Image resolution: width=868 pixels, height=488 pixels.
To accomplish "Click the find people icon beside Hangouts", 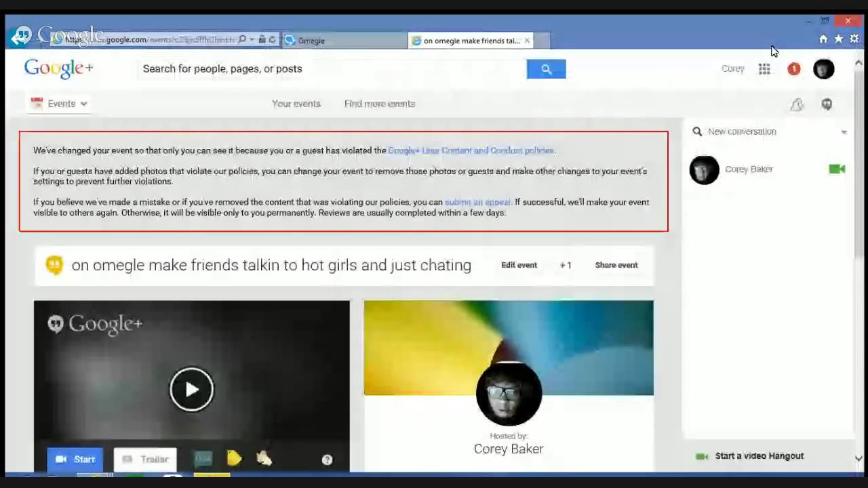I will [x=797, y=104].
